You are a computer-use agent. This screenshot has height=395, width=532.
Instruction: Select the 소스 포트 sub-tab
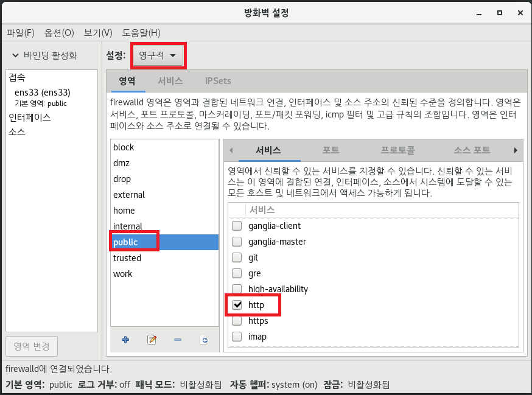tap(472, 150)
